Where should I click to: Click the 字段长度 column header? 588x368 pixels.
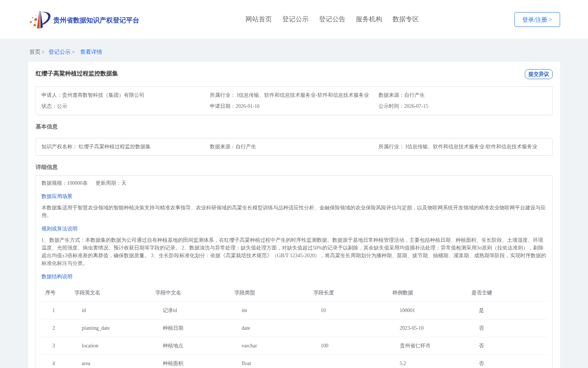tap(324, 293)
